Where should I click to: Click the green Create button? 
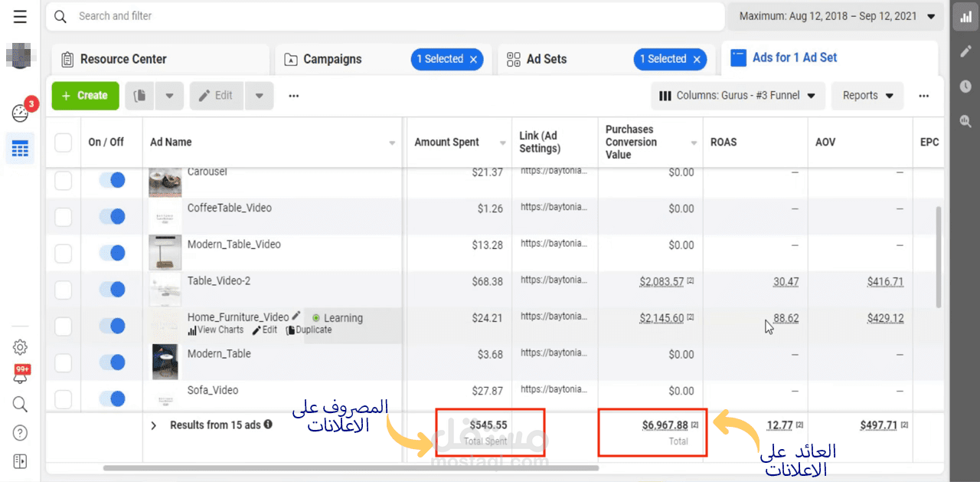point(85,95)
